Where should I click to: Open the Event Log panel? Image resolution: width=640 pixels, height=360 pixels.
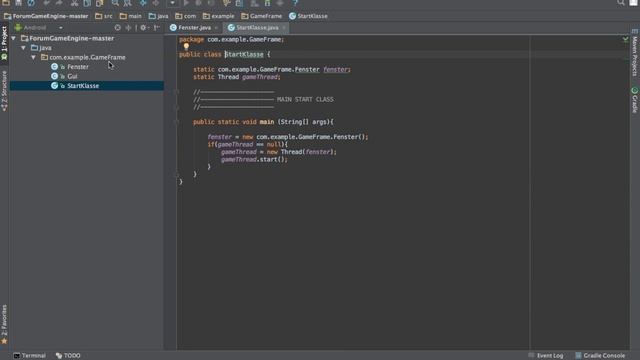pyautogui.click(x=546, y=356)
